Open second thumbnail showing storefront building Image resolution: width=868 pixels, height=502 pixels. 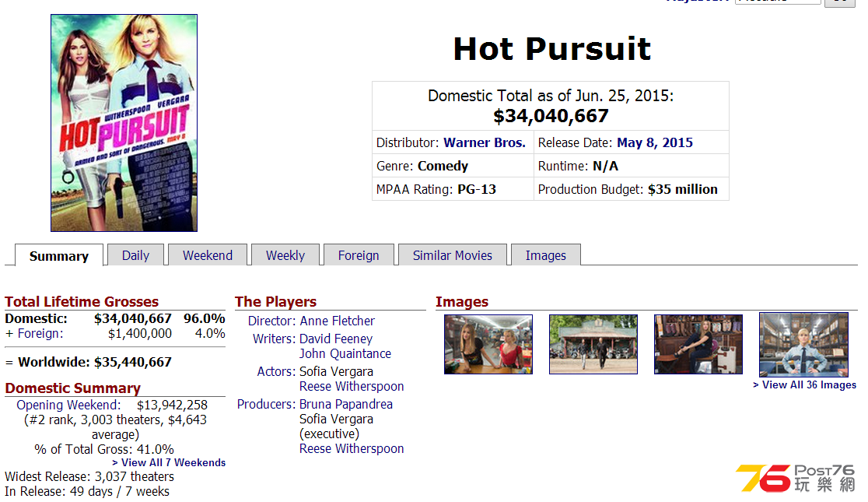coord(593,344)
